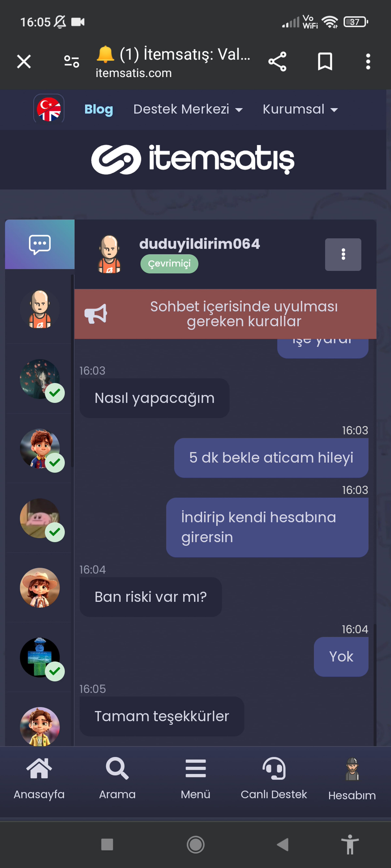This screenshot has height=868, width=391.
Task: Go to Anasayfa in bottom navigation
Action: [x=39, y=779]
